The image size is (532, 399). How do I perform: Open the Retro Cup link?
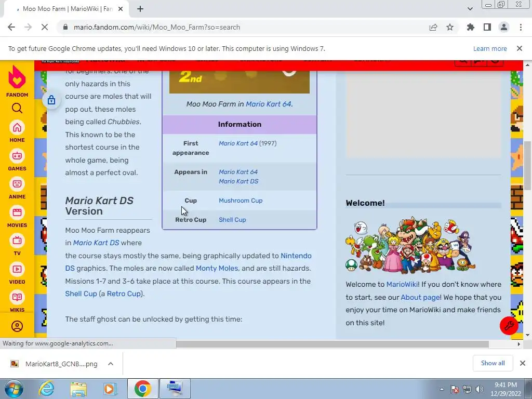pyautogui.click(x=124, y=294)
